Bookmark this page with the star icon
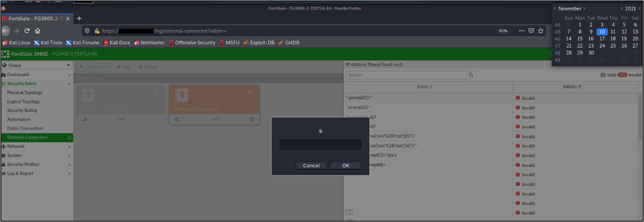Screen dimensions: 644x222 (541, 31)
